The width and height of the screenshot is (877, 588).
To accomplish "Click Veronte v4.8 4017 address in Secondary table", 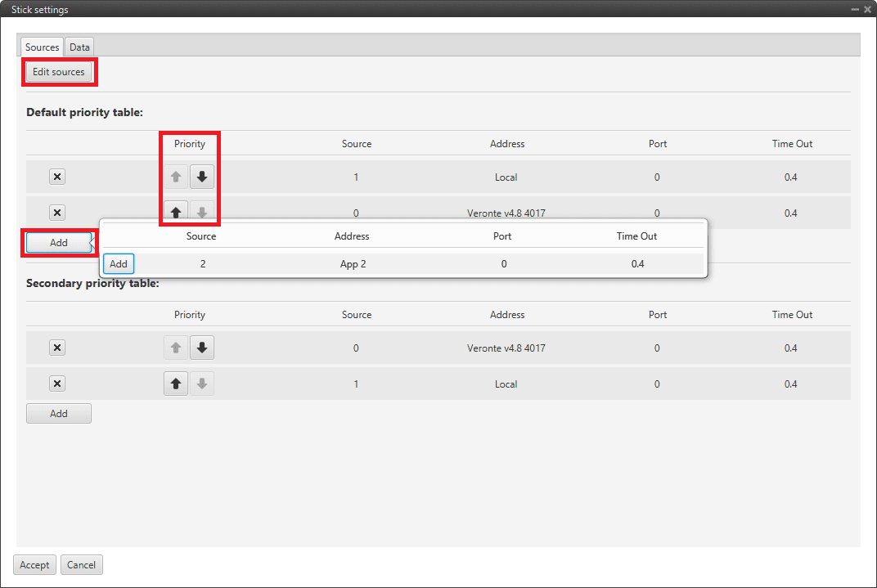I will coord(506,348).
